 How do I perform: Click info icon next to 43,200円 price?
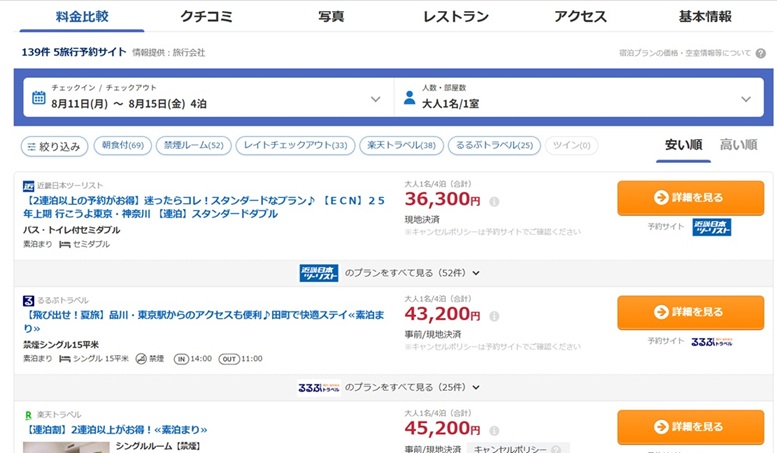[x=494, y=316]
